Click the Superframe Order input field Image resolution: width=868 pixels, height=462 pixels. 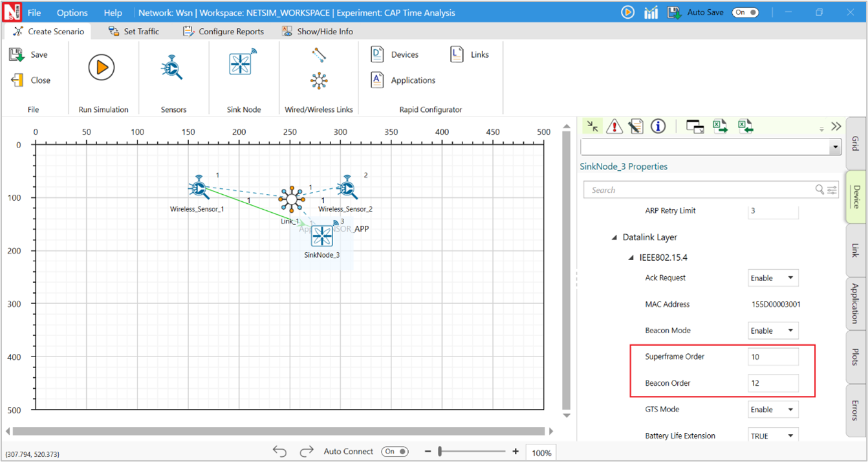tap(773, 357)
